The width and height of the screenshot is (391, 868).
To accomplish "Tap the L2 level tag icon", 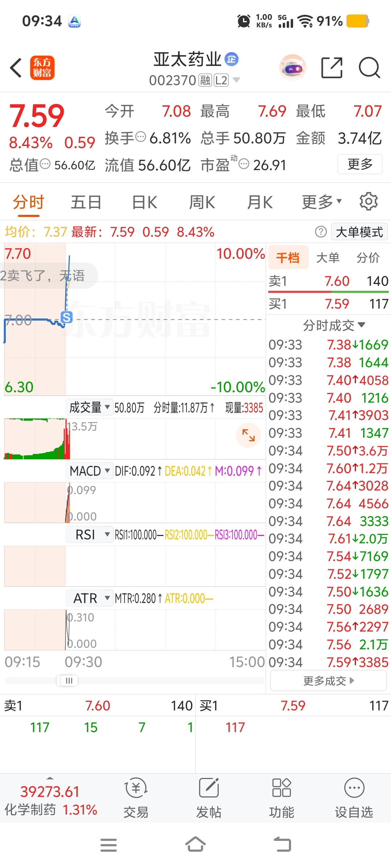I will [x=221, y=80].
